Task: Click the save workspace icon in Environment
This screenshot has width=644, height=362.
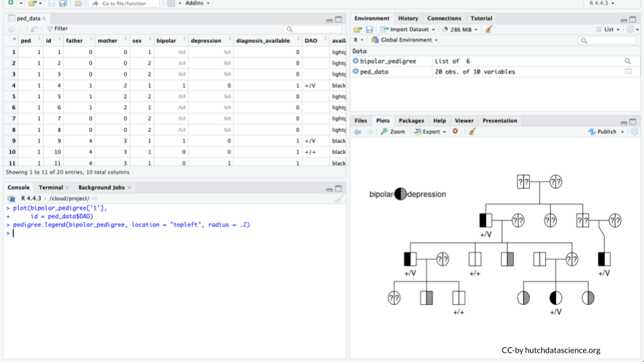Action: (x=369, y=29)
